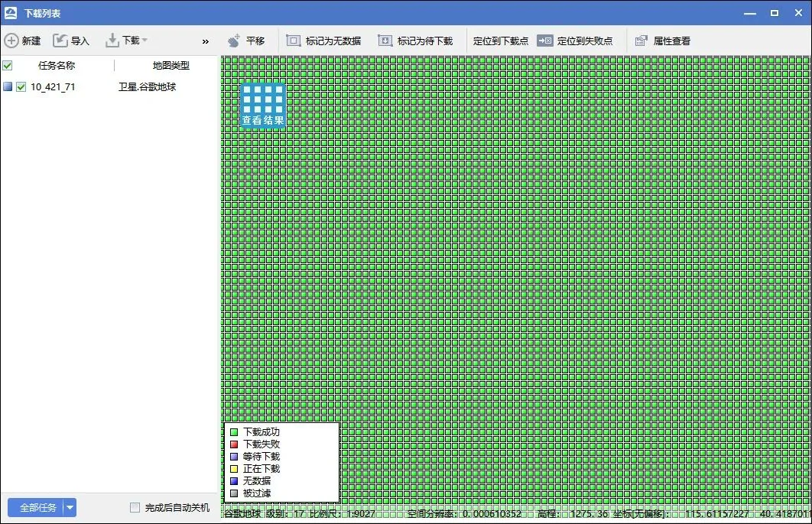Click the green 下载成功 legend swatch

(x=234, y=431)
